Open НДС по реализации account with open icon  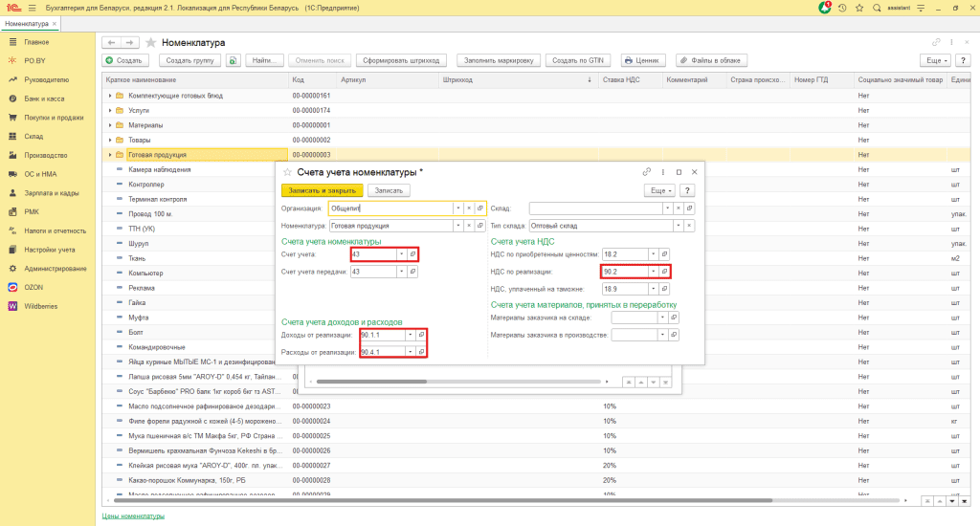click(664, 272)
